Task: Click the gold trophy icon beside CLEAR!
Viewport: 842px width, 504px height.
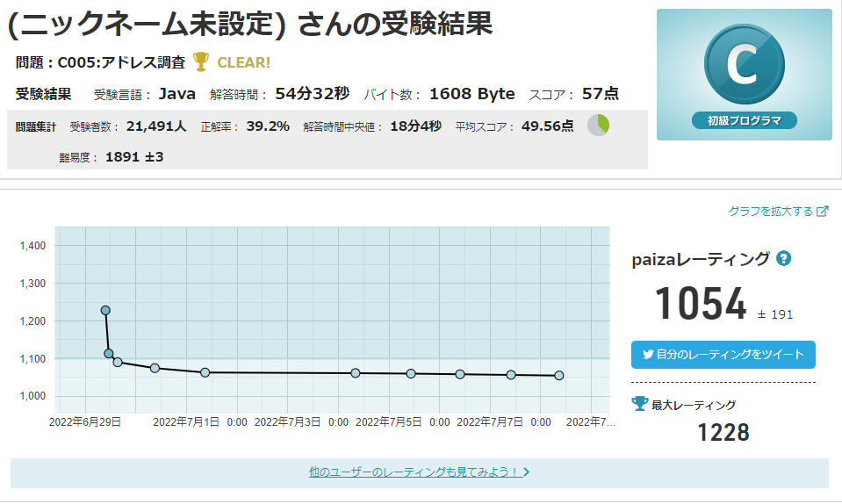Action: pyautogui.click(x=201, y=61)
